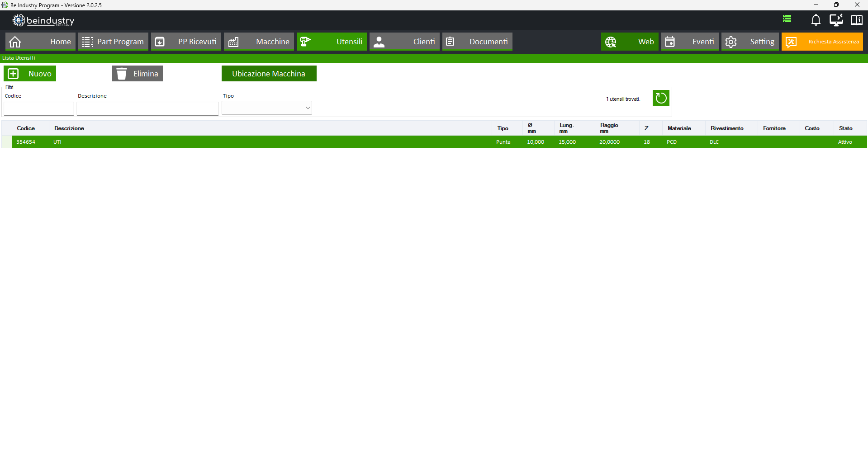868x466 pixels.
Task: Open the Macchine section
Action: point(259,42)
